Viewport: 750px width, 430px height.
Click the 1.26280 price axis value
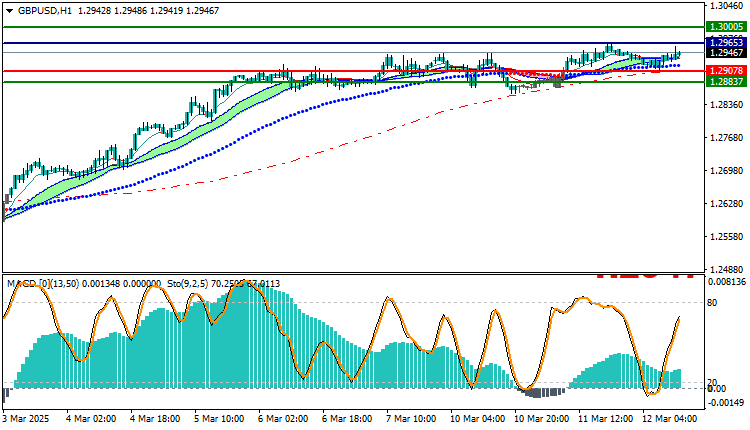pyautogui.click(x=727, y=204)
